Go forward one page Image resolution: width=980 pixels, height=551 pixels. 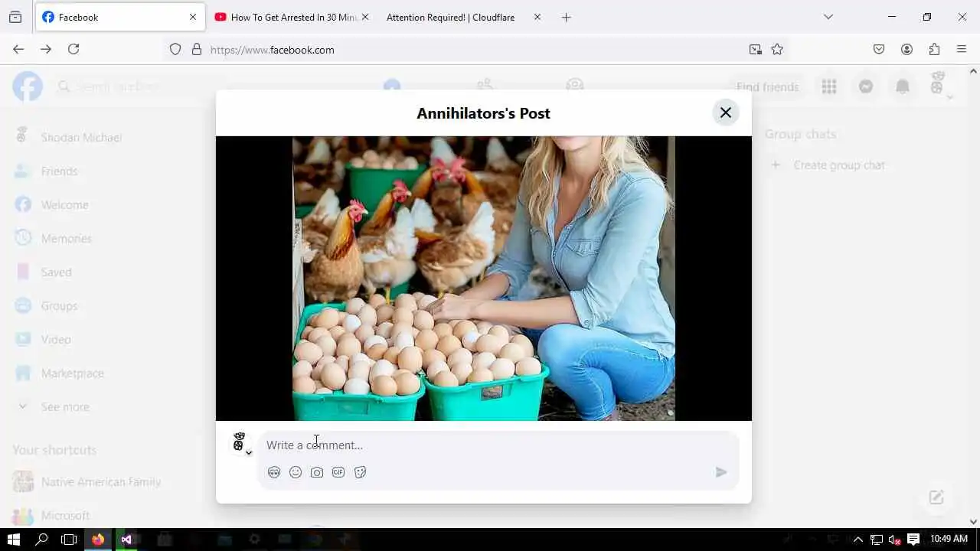pos(46,49)
